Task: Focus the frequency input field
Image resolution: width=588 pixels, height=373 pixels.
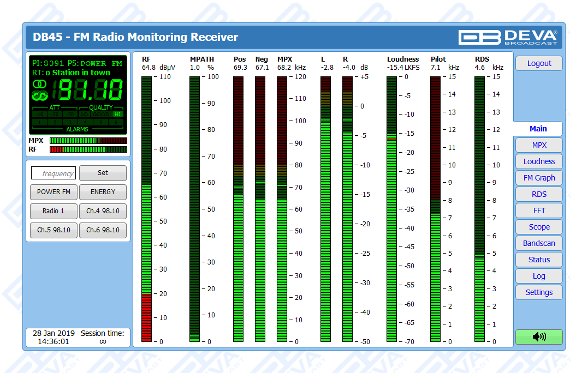Action: coord(54,173)
